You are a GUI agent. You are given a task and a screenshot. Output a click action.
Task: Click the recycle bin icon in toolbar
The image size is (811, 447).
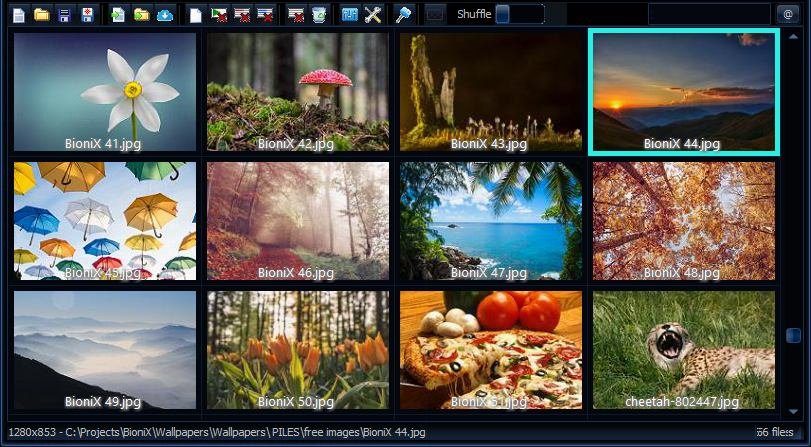pos(318,15)
